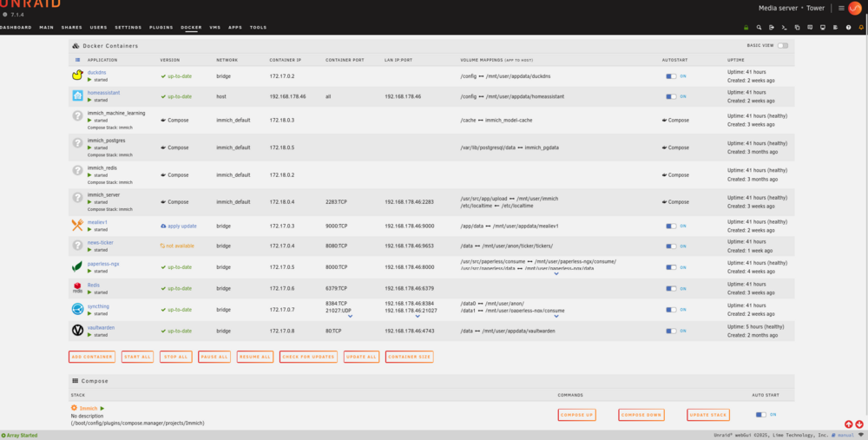Open the system log icon
Screen dimensions: 868x440
pos(835,27)
